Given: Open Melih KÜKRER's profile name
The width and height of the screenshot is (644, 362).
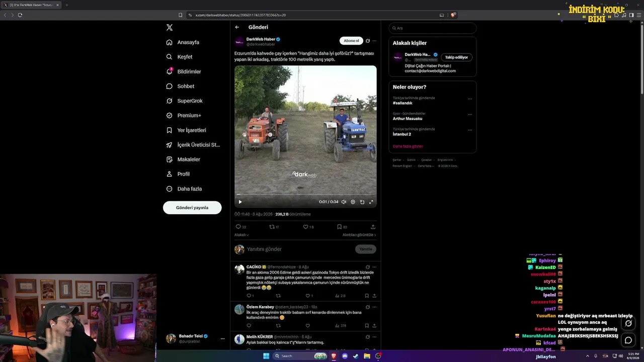Looking at the screenshot, I should pos(260,337).
